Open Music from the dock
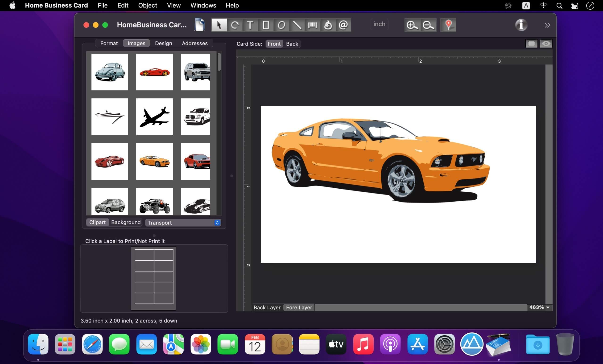 pyautogui.click(x=363, y=344)
